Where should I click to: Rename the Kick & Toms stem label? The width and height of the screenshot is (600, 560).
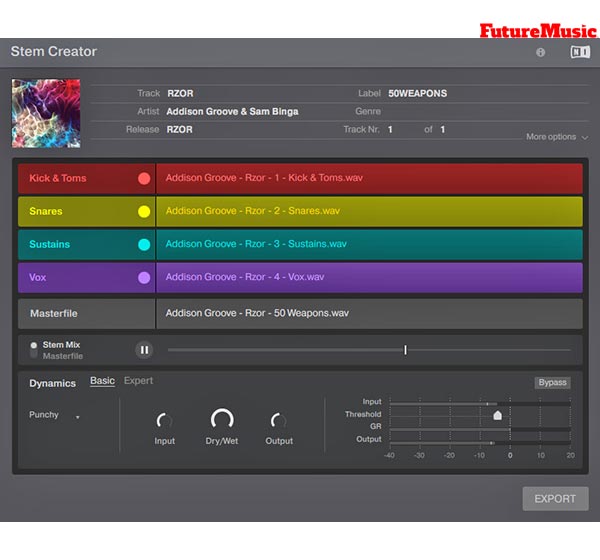tap(58, 178)
